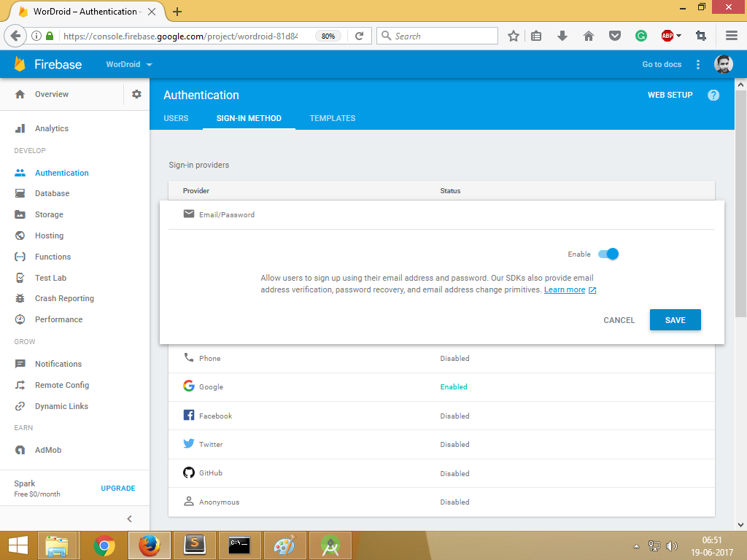This screenshot has height=560, width=747.
Task: Click the Go to docs link
Action: tap(662, 64)
